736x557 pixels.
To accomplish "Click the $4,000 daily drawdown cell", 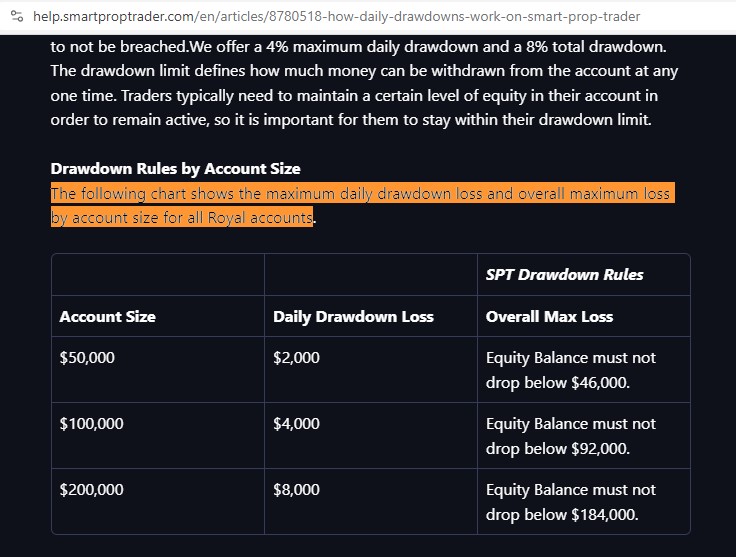I will coord(296,423).
